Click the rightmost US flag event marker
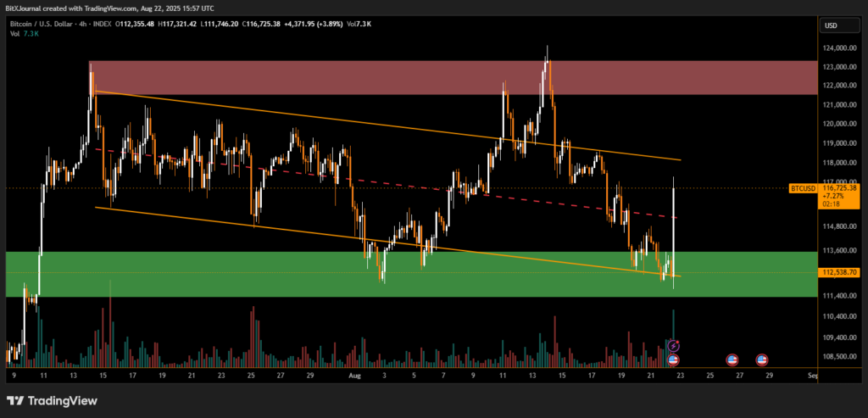 point(761,359)
